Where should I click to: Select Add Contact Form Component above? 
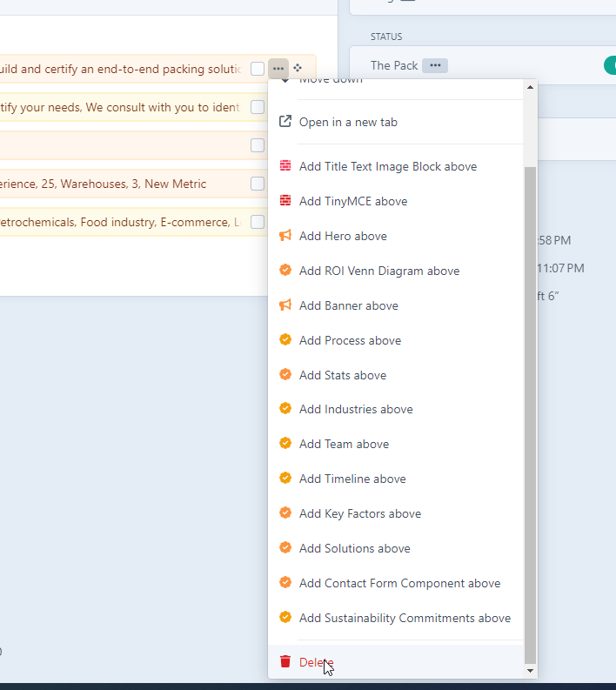coord(399,583)
